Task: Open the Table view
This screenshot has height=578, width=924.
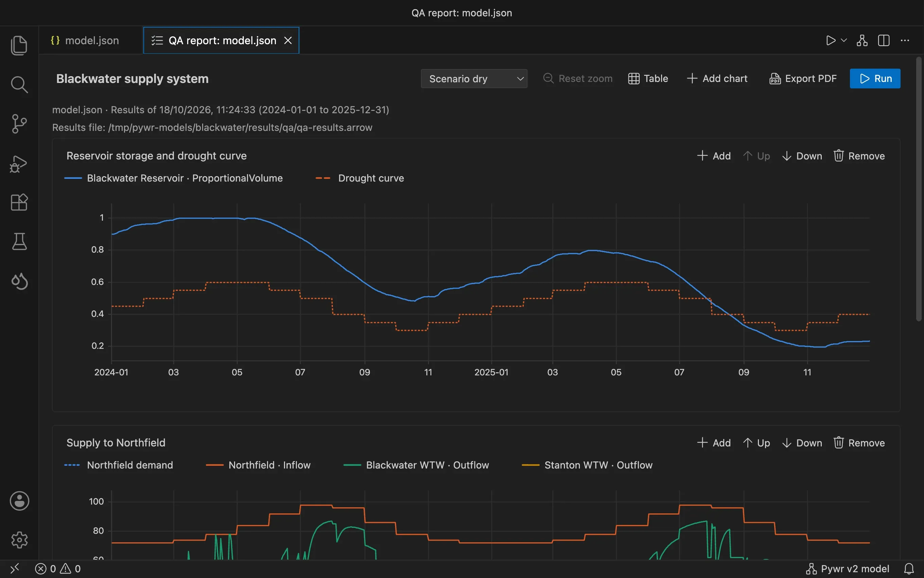Action: coord(648,79)
